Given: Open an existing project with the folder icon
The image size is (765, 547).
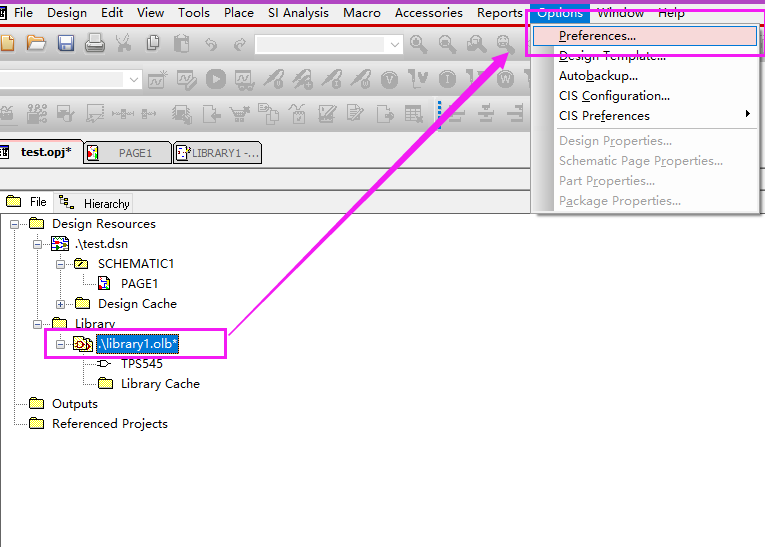Looking at the screenshot, I should 36,44.
